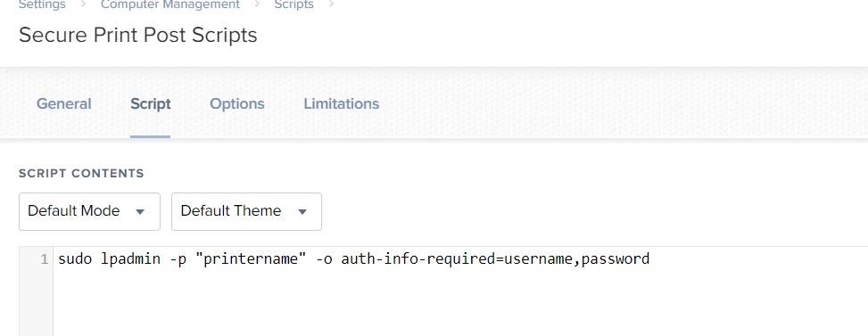868x336 pixels.
Task: Click the Secure Print Post Scripts title
Action: pyautogui.click(x=138, y=35)
